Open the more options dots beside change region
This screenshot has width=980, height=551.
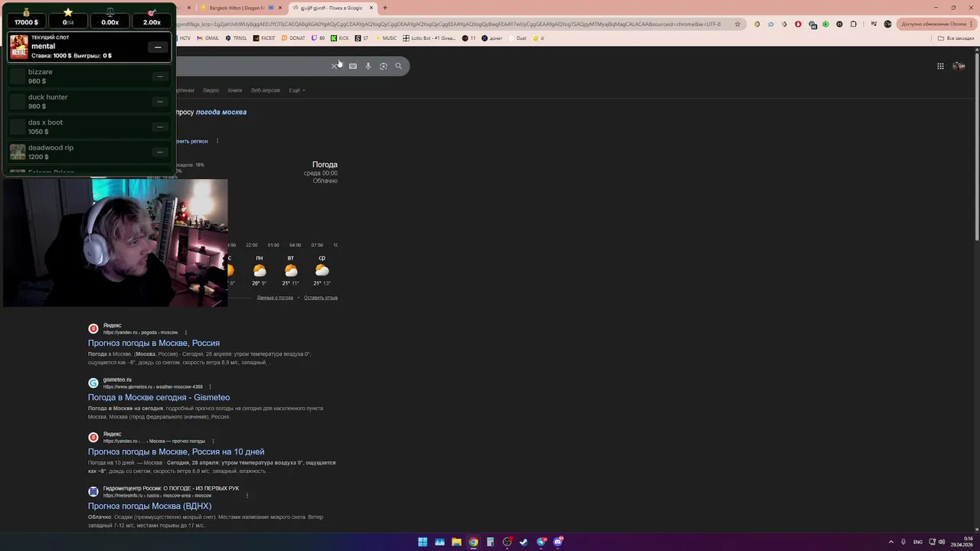pyautogui.click(x=217, y=141)
